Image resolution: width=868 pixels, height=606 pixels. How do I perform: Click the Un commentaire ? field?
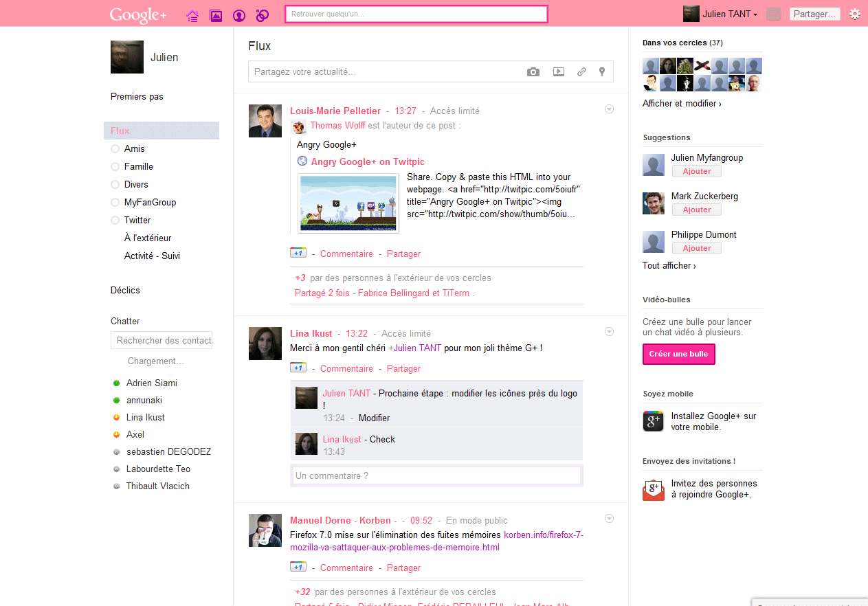pos(436,475)
